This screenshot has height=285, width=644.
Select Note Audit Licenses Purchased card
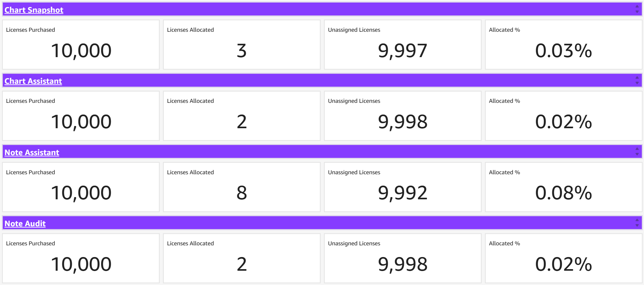[x=81, y=258]
